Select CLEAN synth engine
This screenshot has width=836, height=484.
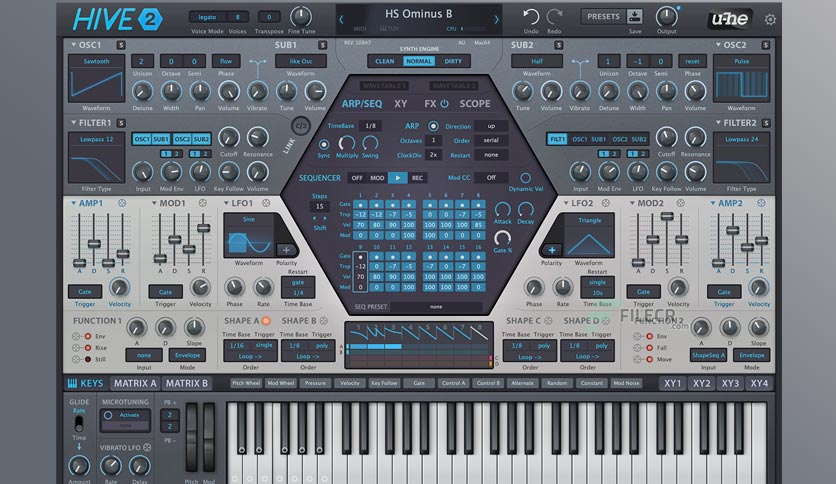coord(384,61)
